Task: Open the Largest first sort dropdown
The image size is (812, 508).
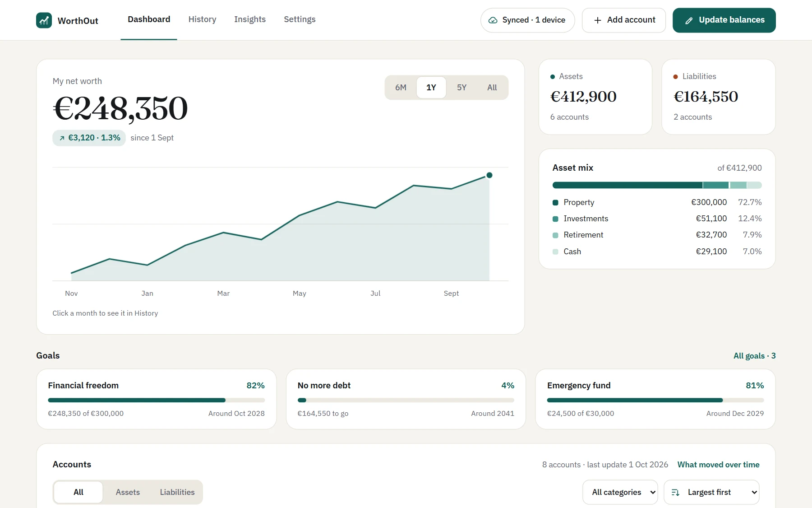Action: click(712, 492)
